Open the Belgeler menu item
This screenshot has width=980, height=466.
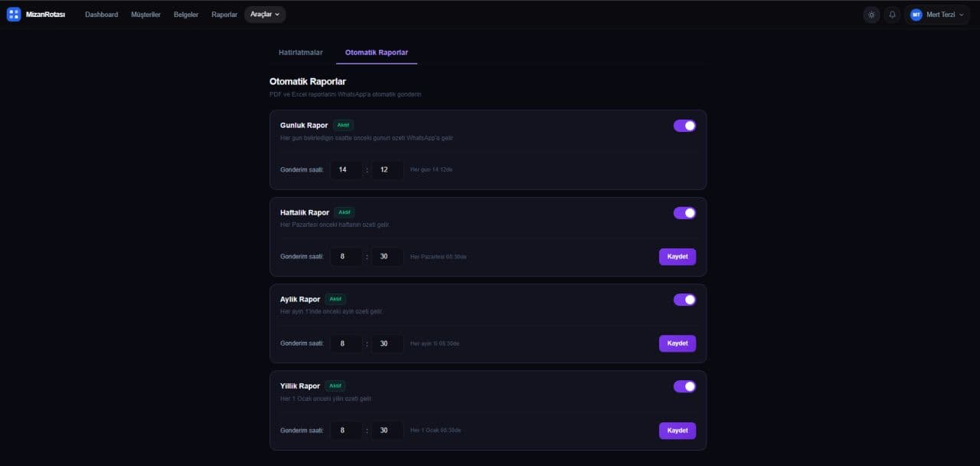pos(186,15)
